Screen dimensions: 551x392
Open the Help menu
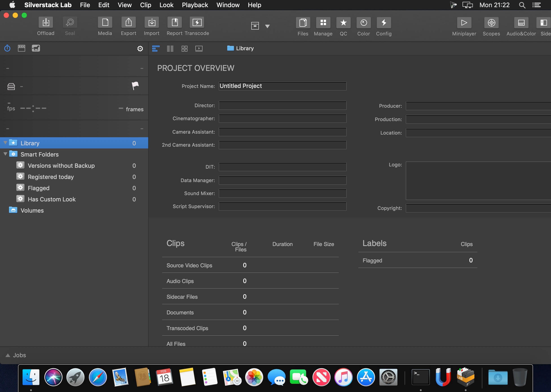pos(254,5)
